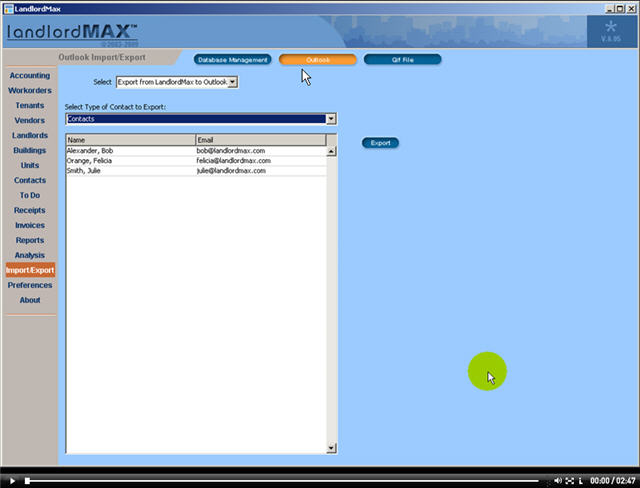Click the contact list scroll down arrow
Screen dimensions: 640x488
[x=331, y=448]
